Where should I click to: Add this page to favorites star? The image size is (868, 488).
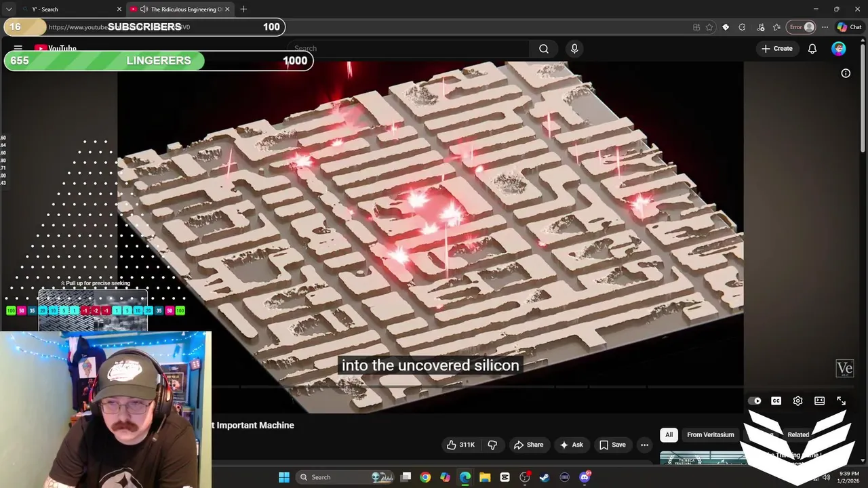click(x=709, y=27)
